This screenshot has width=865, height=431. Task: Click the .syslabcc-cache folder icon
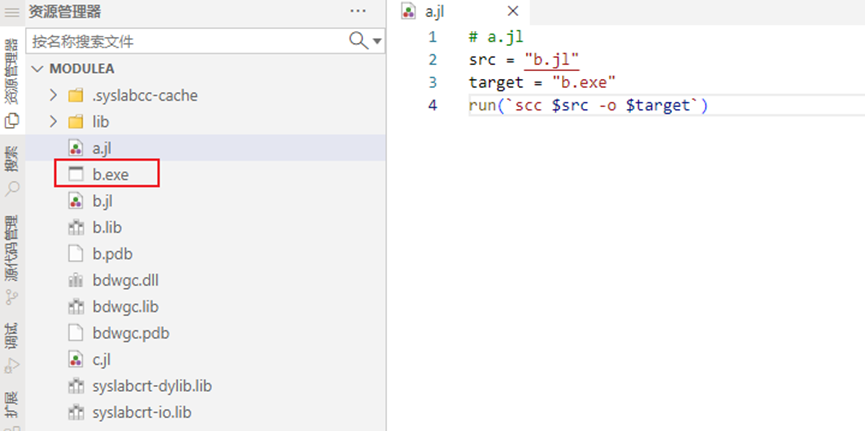(76, 96)
